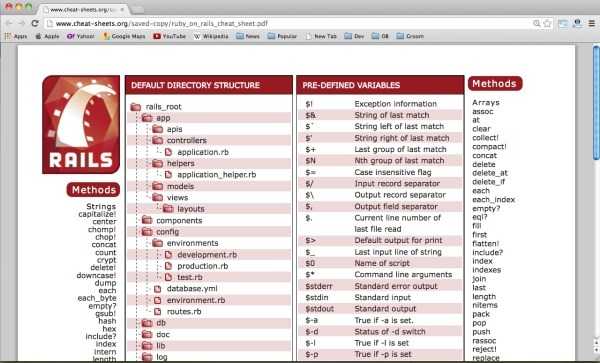Click the models folder icon

coord(157,186)
